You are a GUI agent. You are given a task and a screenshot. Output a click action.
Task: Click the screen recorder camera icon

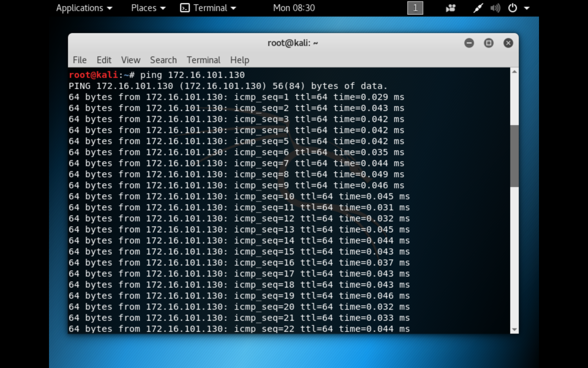[450, 9]
